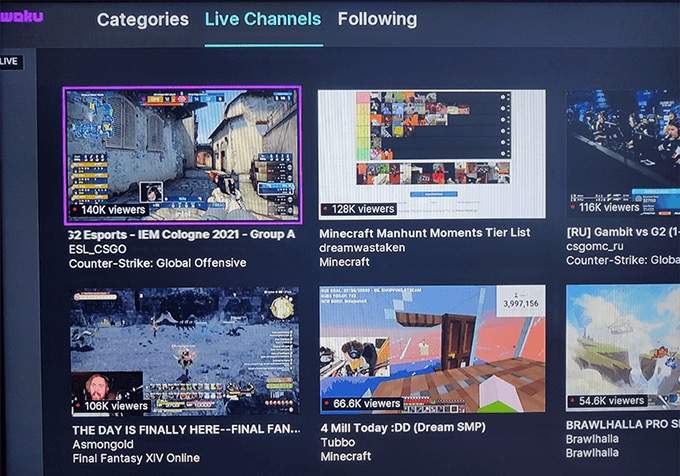Screen dimensions: 680x476
Task: Open Asmongold's Final Fantasy stream thumbnail
Action: [185, 351]
